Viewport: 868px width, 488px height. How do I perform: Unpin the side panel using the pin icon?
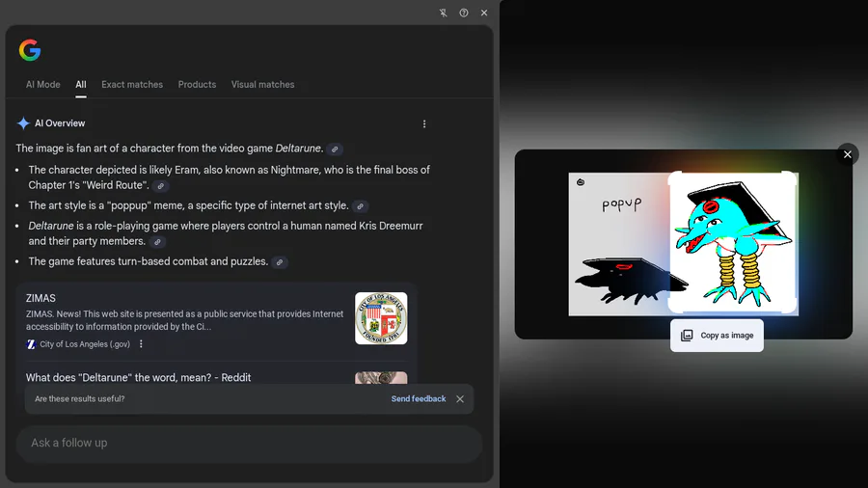tap(444, 13)
